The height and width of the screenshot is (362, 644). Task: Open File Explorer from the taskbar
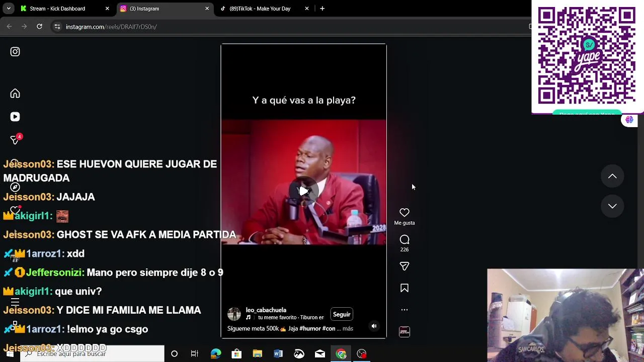[257, 354]
